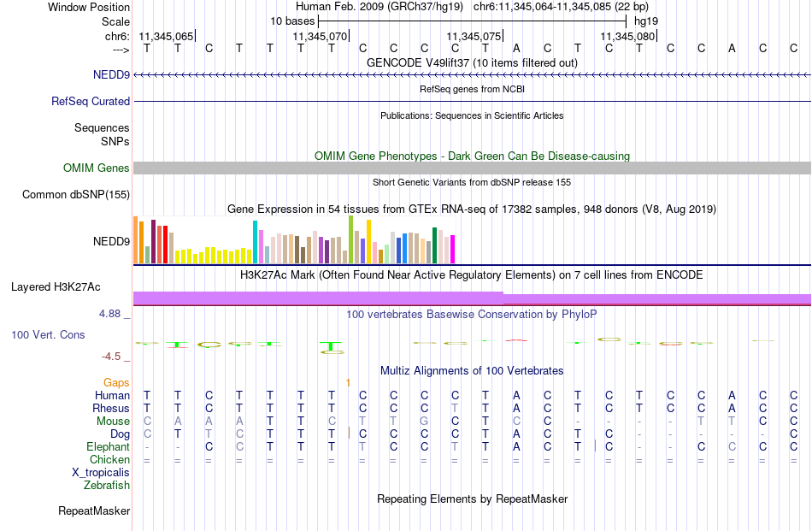
Task: Click the GTEx NEDD9 expression bar chart
Action: 294,240
